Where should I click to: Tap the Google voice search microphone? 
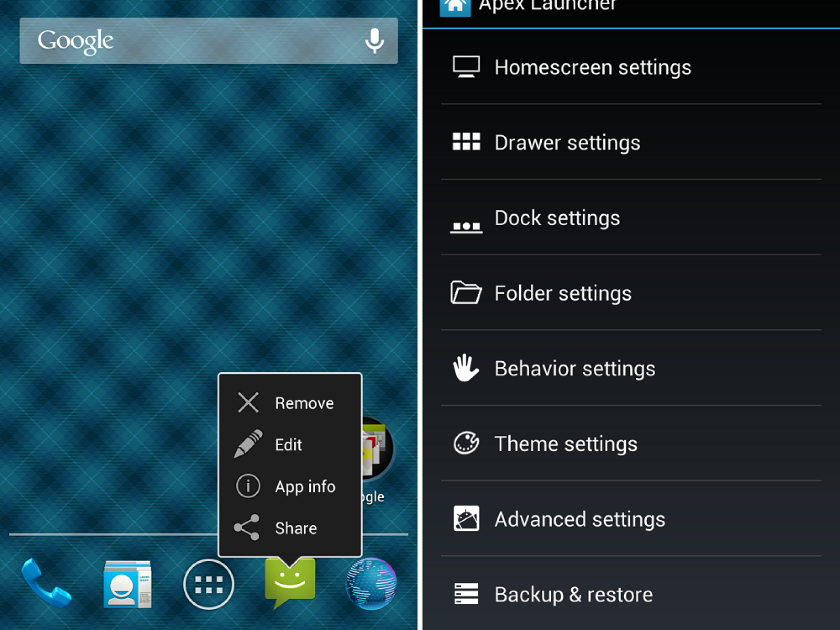coord(374,41)
